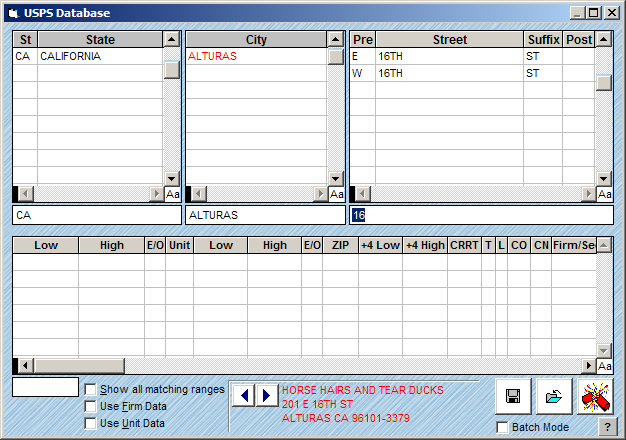Click the ranges grid horizontal scrollbar thumb
This screenshot has width=626, height=440.
[x=79, y=366]
